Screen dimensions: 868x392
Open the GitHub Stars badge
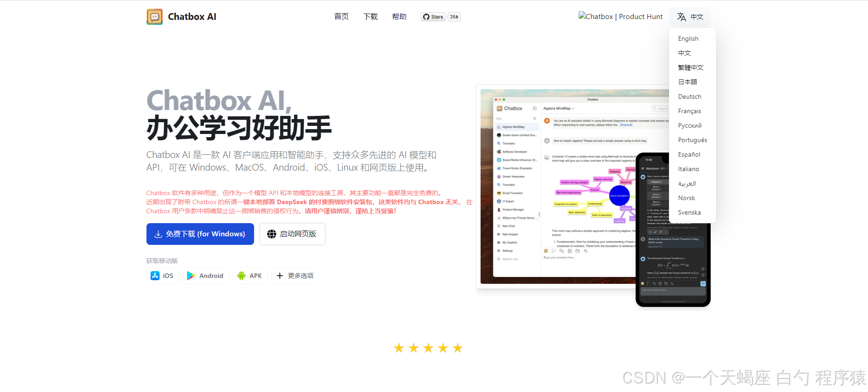click(433, 17)
